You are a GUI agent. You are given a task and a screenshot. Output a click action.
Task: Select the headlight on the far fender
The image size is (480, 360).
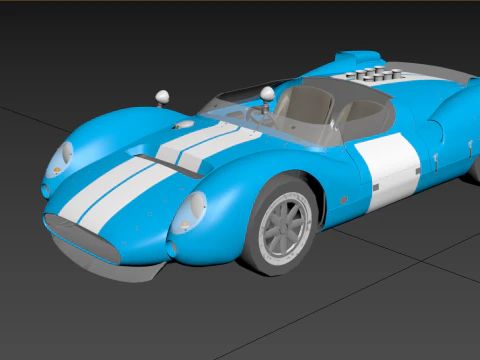click(x=59, y=160)
